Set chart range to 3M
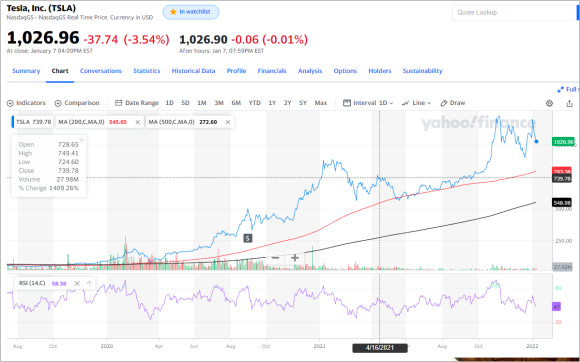 219,103
